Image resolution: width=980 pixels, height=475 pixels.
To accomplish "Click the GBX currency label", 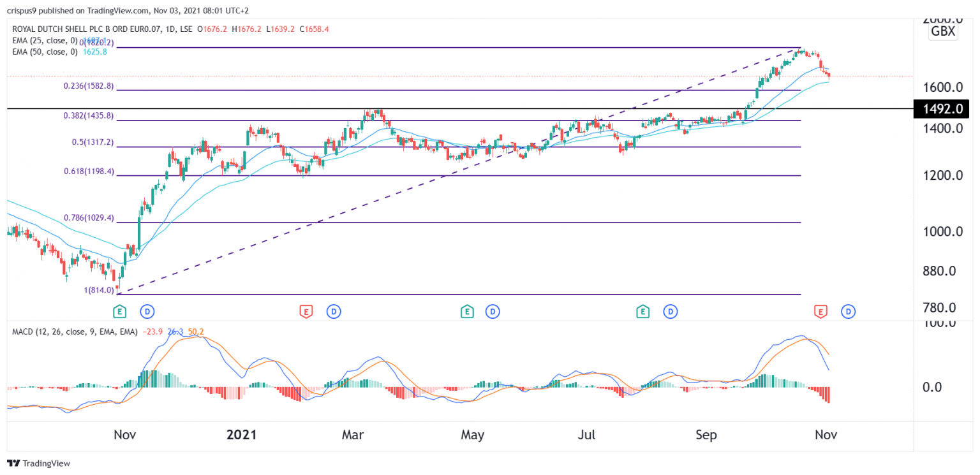I will click(942, 32).
